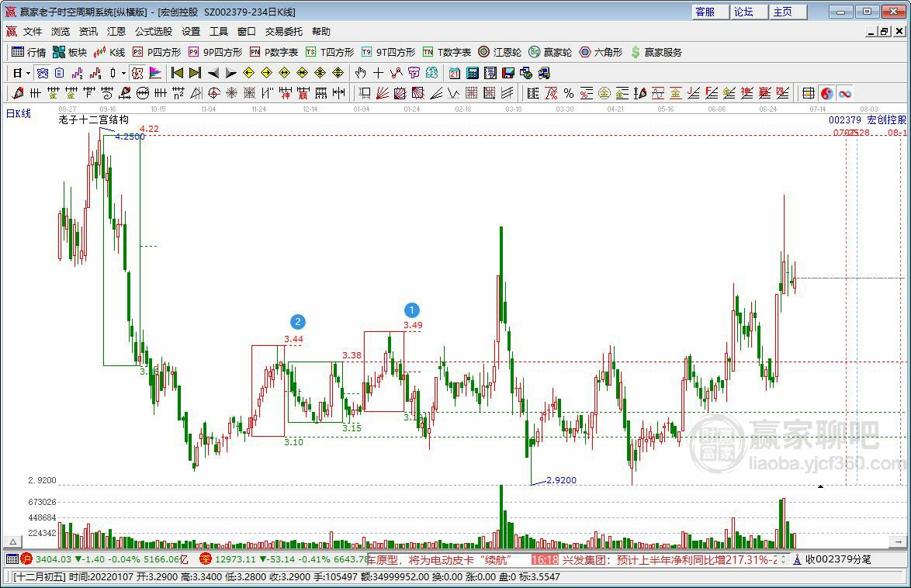Viewport: 911px width, 588px height.
Task: Click the red 赢 ruler tool icon
Action: click(303, 93)
